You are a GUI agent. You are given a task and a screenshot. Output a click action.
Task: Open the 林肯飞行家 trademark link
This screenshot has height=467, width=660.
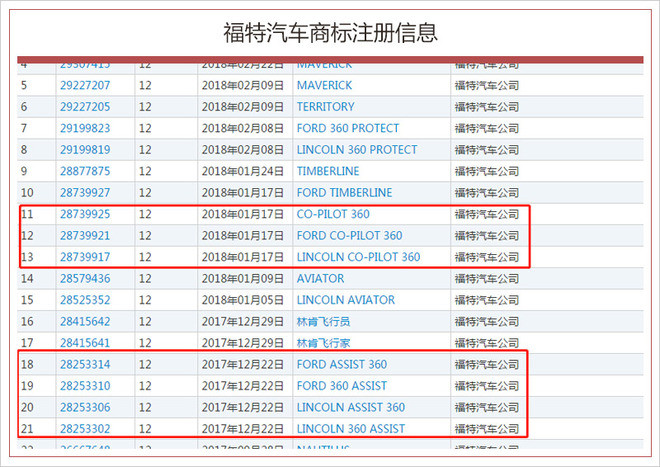click(323, 343)
